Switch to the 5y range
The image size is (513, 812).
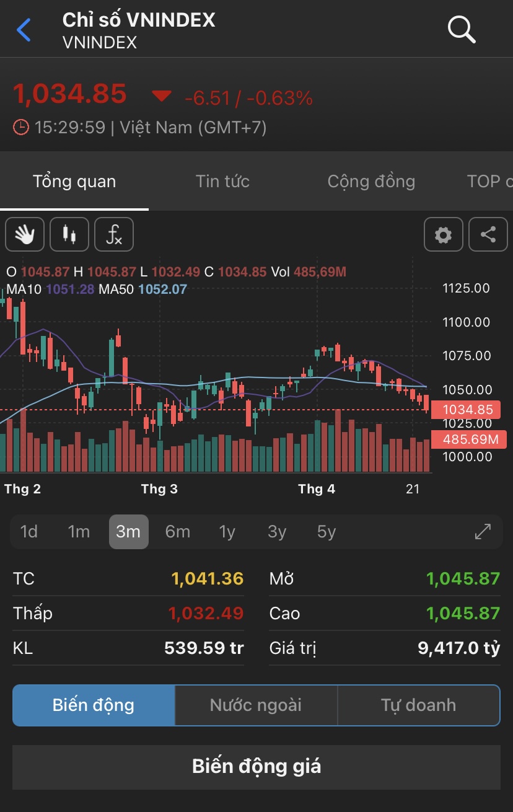(327, 532)
